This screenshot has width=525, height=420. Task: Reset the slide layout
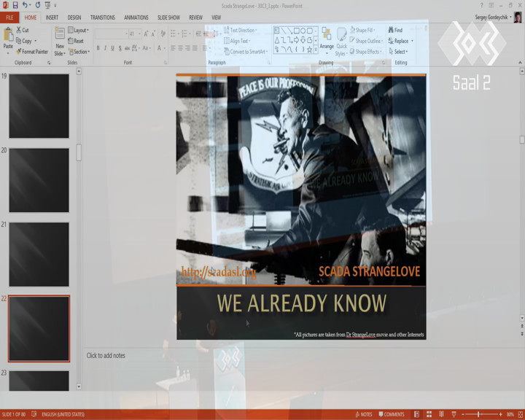76,41
